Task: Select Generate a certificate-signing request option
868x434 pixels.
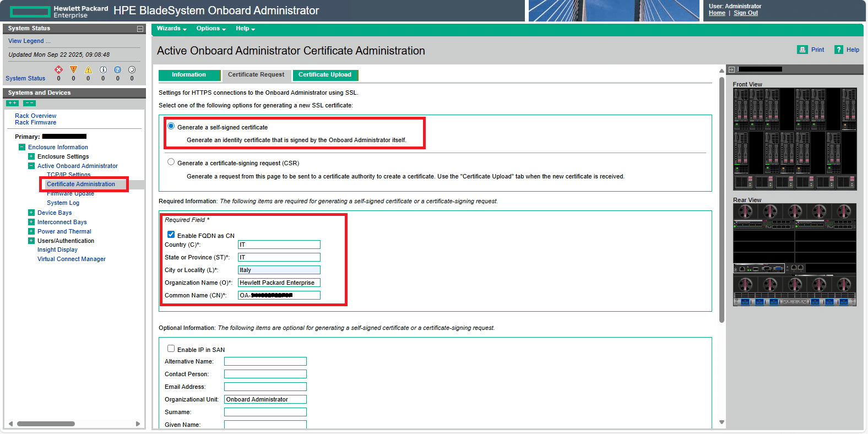Action: 171,162
